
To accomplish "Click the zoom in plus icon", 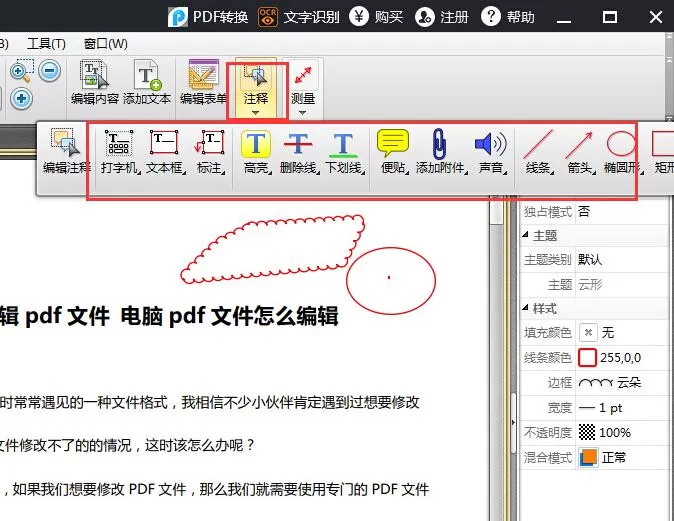I will tap(21, 99).
